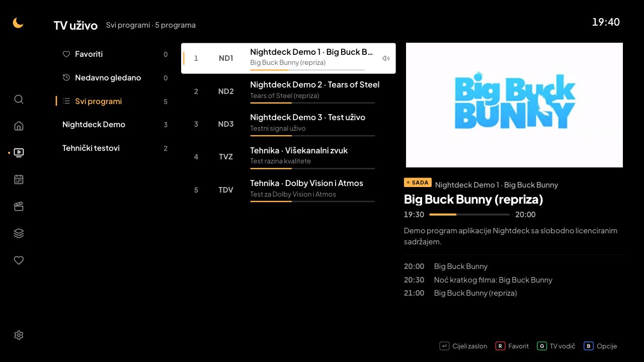Click the Favorit button
The image size is (644, 362).
[512, 346]
